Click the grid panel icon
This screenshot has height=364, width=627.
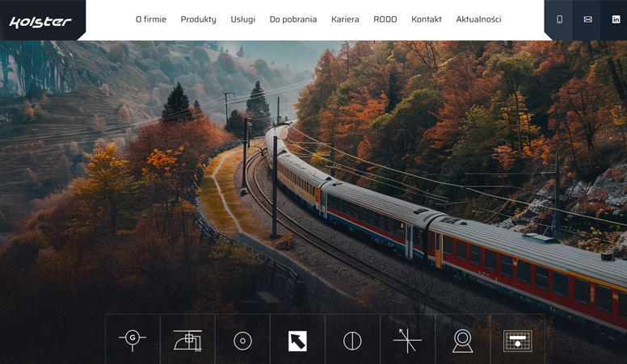(517, 341)
